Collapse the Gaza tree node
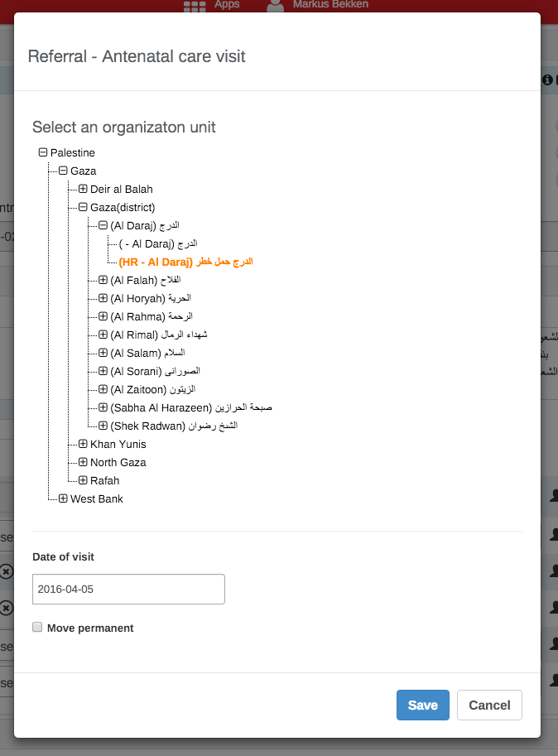The image size is (558, 756). [x=63, y=171]
